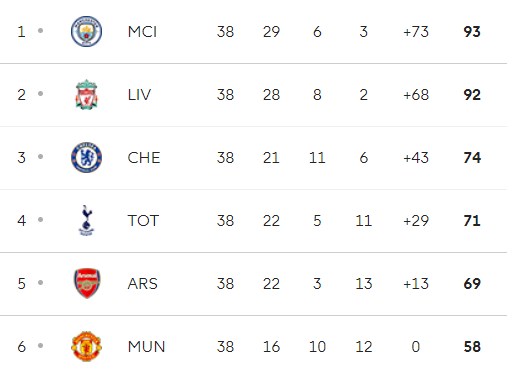The image size is (507, 375).
Task: Open the TOT team link
Action: (143, 221)
